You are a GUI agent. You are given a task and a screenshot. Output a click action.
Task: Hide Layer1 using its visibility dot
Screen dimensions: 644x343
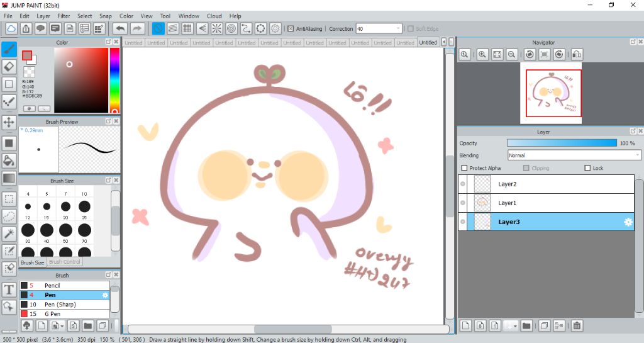463,203
